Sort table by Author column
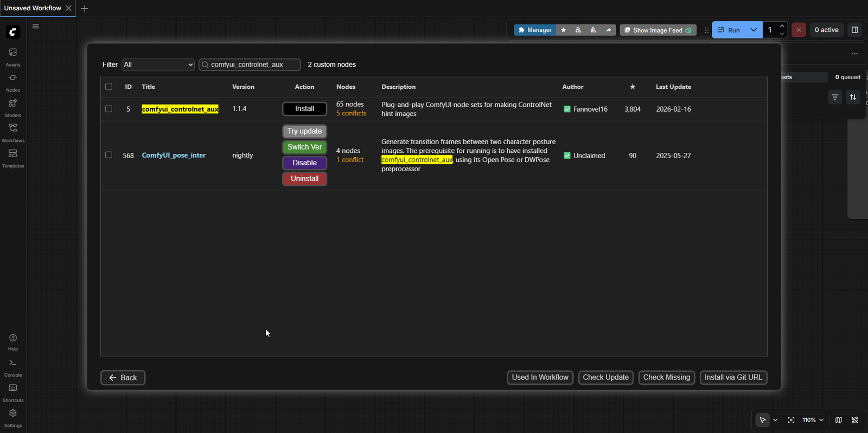The height and width of the screenshot is (433, 868). pos(573,87)
